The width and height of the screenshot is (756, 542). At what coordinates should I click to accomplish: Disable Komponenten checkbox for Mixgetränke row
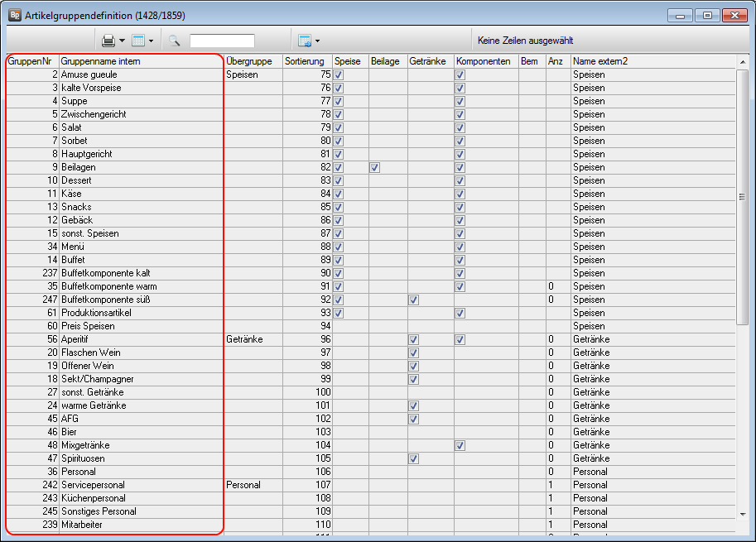click(460, 445)
